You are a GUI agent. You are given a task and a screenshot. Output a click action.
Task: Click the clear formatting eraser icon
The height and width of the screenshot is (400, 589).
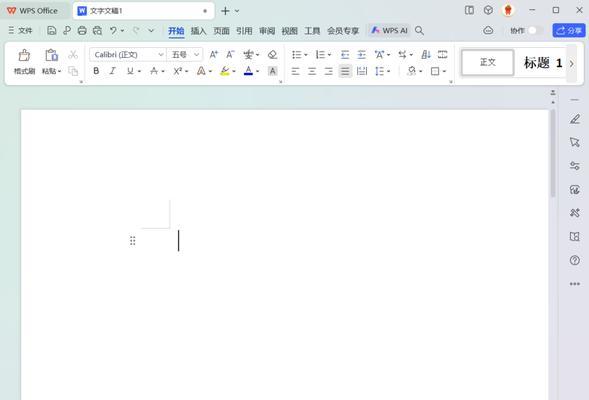[272, 54]
